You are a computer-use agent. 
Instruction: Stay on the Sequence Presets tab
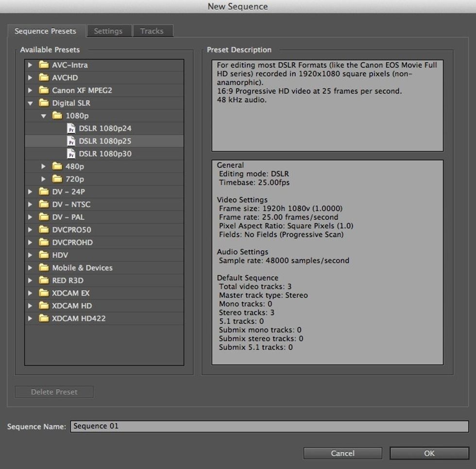pyautogui.click(x=46, y=31)
